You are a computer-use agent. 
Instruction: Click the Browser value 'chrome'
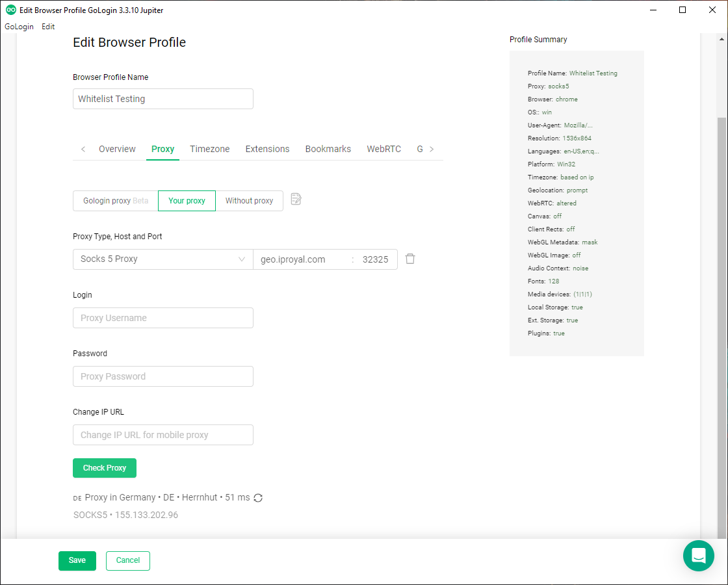click(567, 99)
